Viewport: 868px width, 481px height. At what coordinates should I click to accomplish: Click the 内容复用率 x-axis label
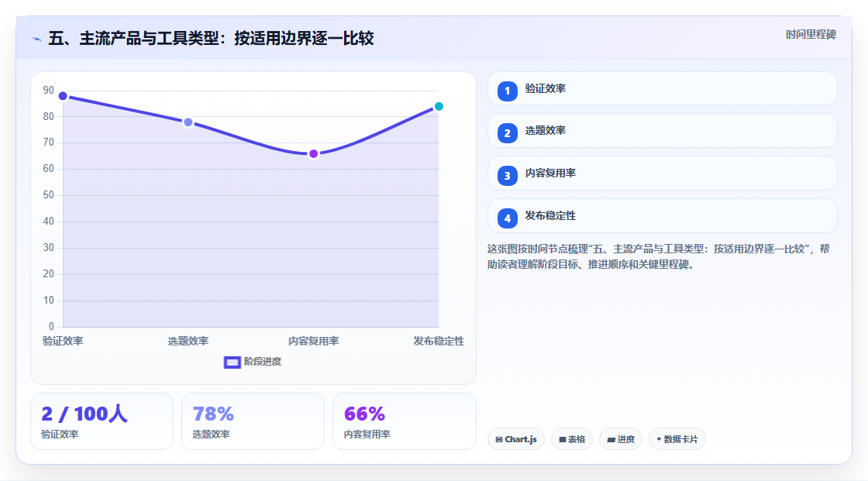click(x=313, y=341)
